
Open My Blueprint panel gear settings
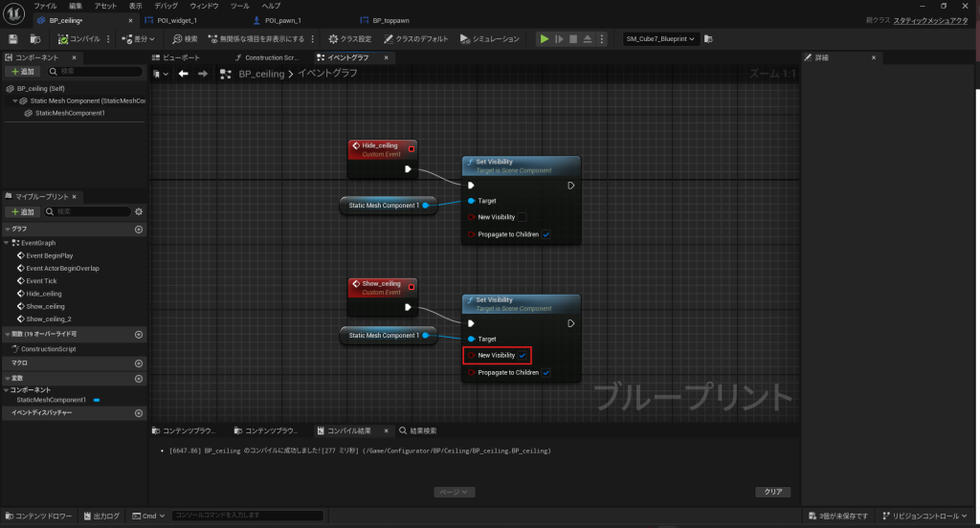coord(139,211)
